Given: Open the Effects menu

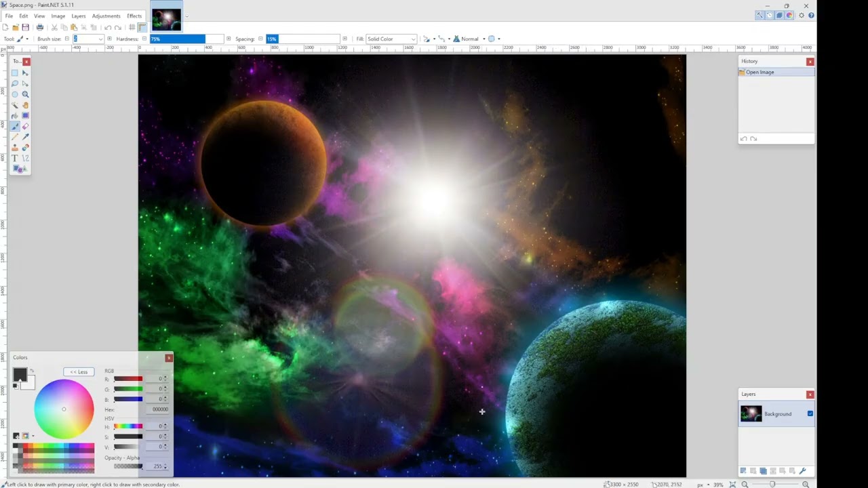Looking at the screenshot, I should (134, 16).
